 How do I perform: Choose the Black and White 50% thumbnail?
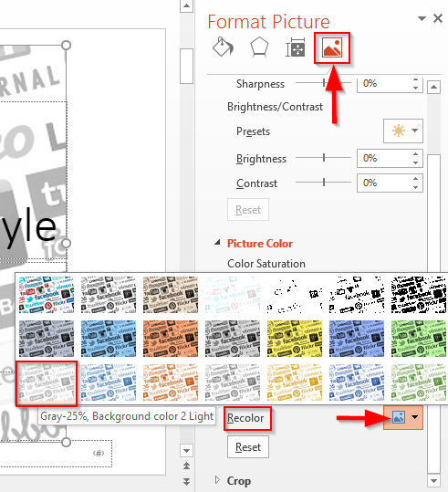pyautogui.click(x=357, y=295)
